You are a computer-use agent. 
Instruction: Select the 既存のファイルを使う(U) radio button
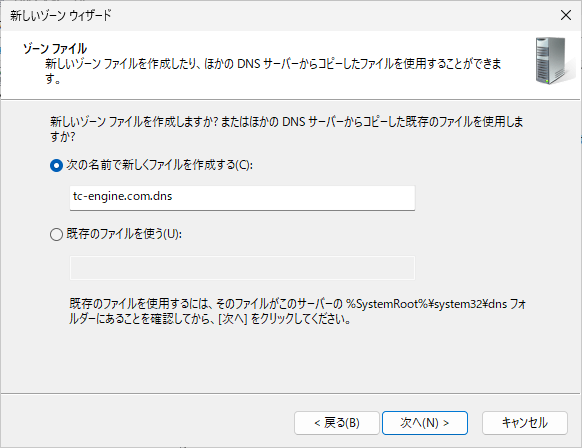(x=56, y=234)
